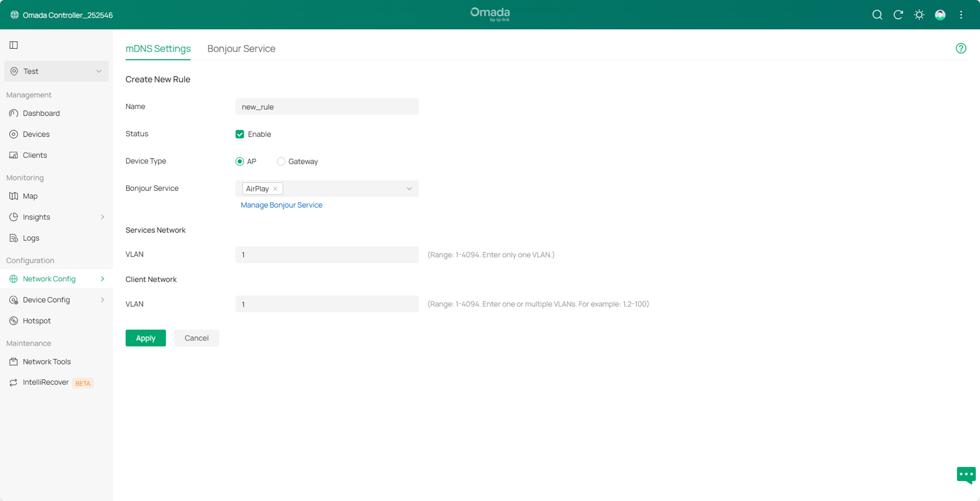Open Manage Bonjour Service link
980x501 pixels.
pos(281,205)
